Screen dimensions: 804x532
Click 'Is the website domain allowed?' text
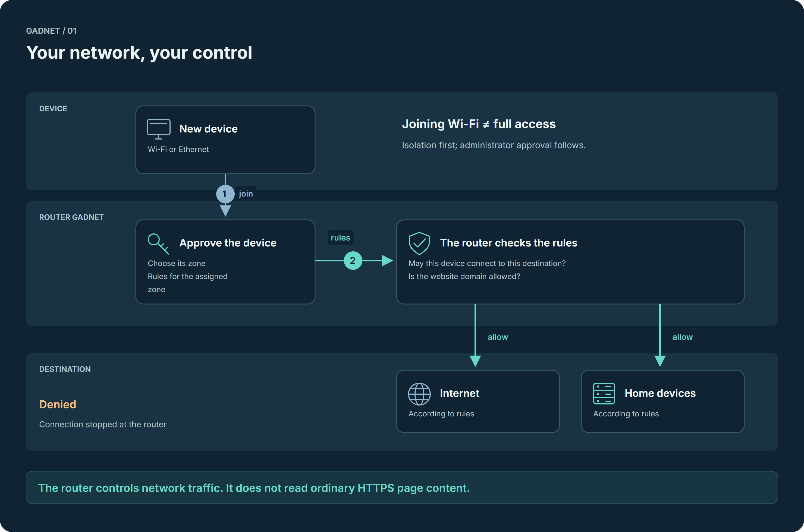pyautogui.click(x=464, y=277)
